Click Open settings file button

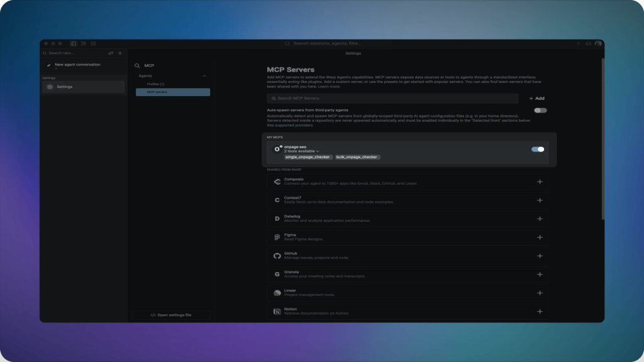(x=171, y=315)
